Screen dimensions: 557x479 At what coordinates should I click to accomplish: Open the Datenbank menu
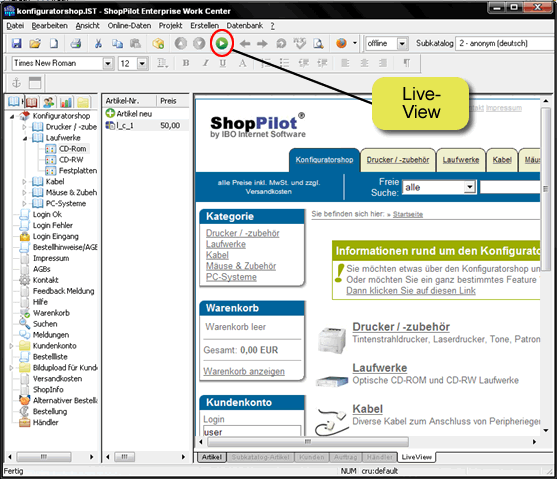pyautogui.click(x=244, y=26)
